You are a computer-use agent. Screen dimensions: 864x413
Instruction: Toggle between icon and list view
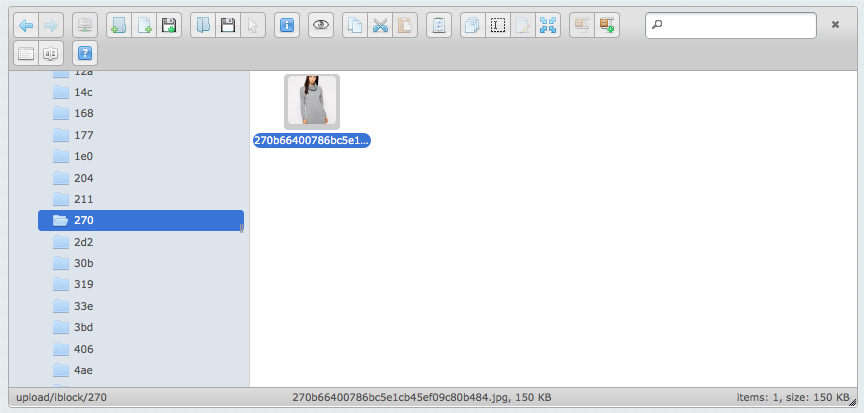pyautogui.click(x=26, y=52)
